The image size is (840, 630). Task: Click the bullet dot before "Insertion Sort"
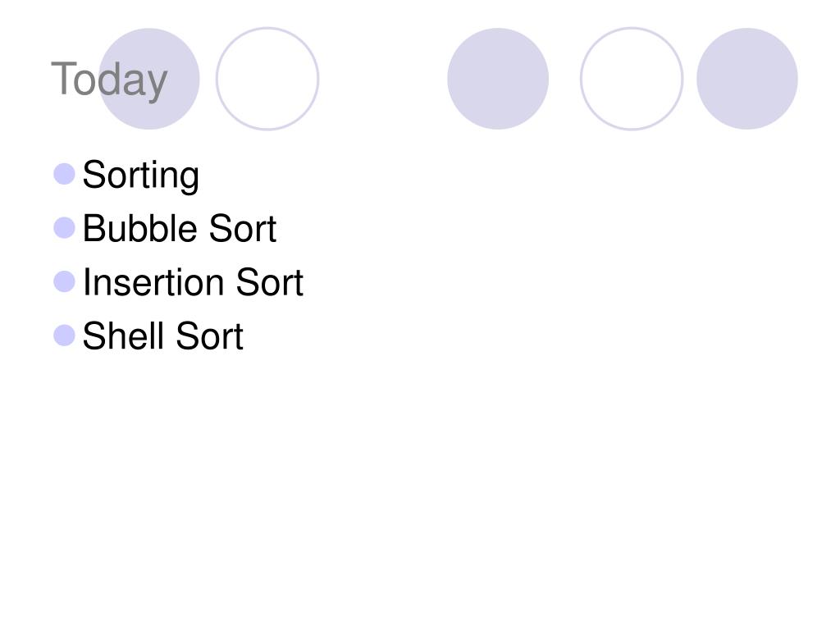click(x=64, y=282)
